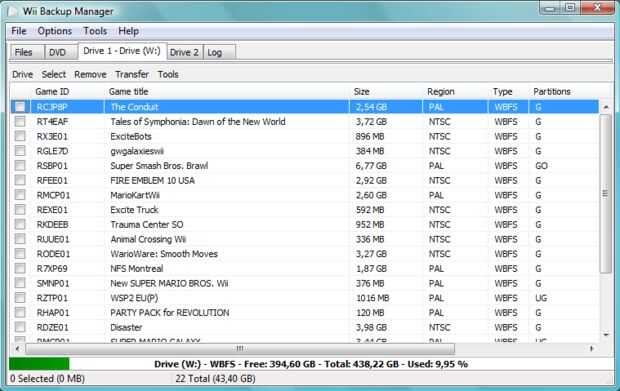This screenshot has height=391, width=620.
Task: Select the The Conduit title in highlighted row
Action: [x=134, y=107]
